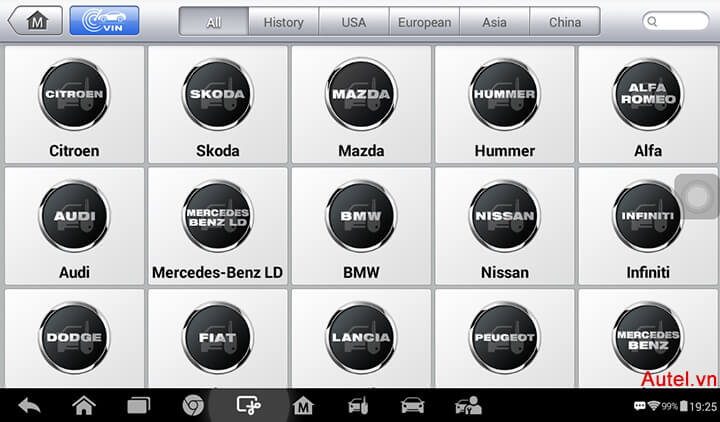Open the China brands tab
This screenshot has width=720, height=422.
pos(565,22)
